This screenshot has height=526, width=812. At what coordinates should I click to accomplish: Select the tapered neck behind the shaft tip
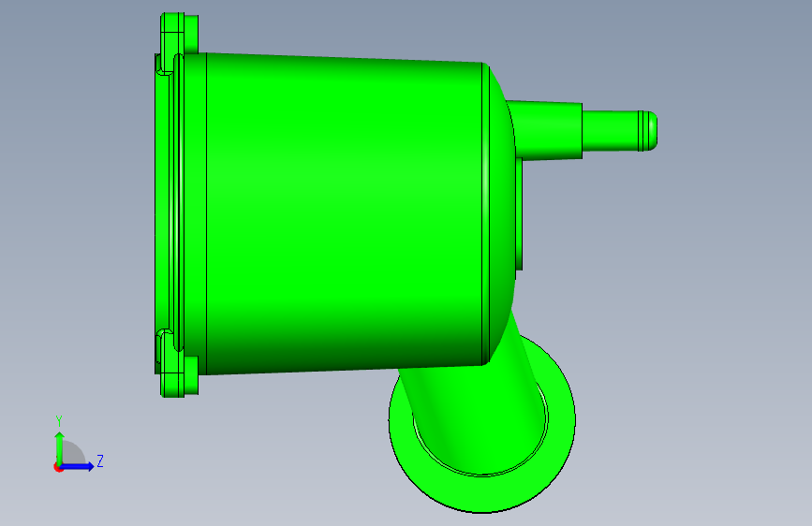[x=547, y=130]
